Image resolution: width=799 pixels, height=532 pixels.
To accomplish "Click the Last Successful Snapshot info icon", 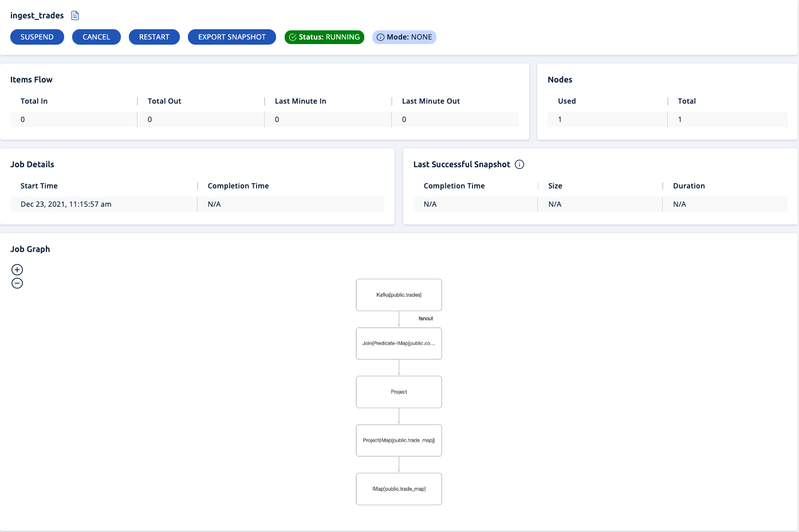I will tap(519, 164).
